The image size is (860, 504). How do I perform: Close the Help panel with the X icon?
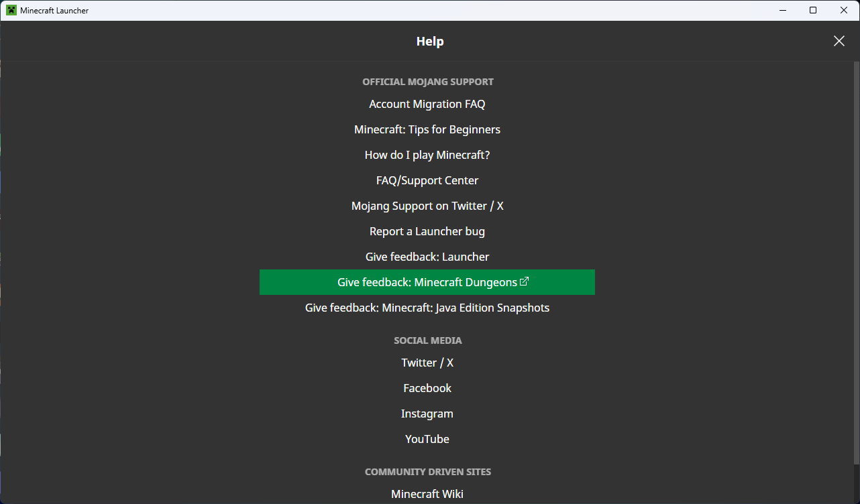coord(839,41)
